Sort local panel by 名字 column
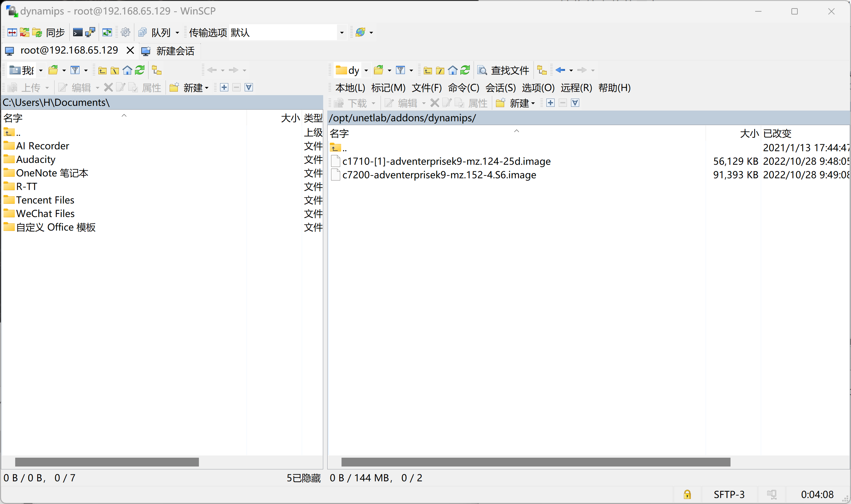This screenshot has height=504, width=851. click(x=124, y=118)
